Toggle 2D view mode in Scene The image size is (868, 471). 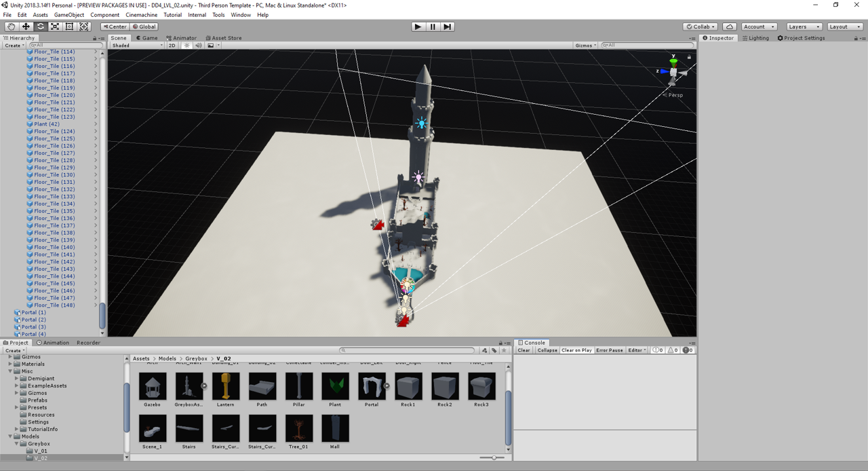(172, 45)
